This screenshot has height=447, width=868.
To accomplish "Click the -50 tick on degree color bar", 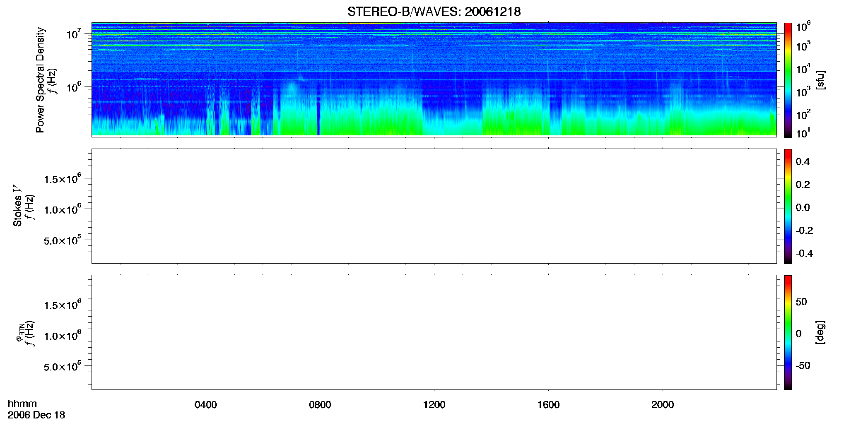I will [x=803, y=366].
